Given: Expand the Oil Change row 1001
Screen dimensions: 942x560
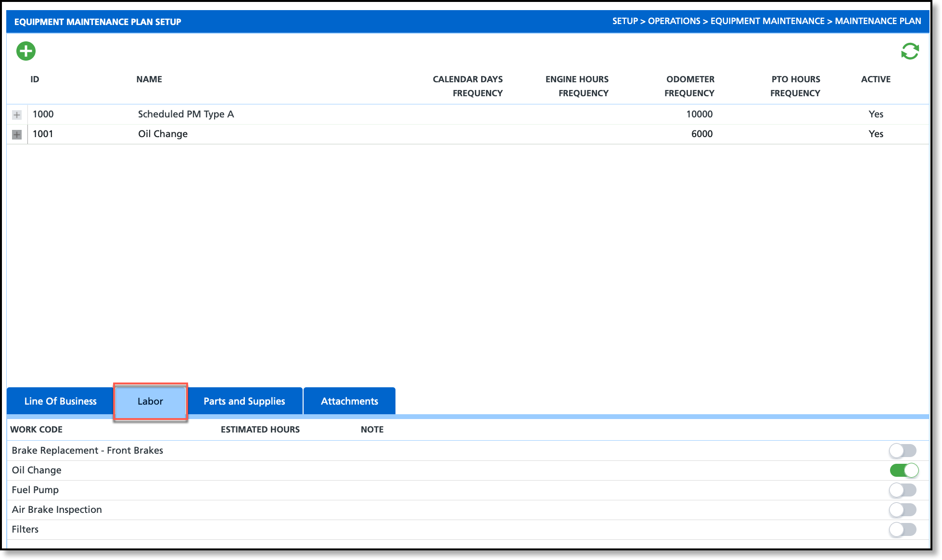Looking at the screenshot, I should pos(17,135).
